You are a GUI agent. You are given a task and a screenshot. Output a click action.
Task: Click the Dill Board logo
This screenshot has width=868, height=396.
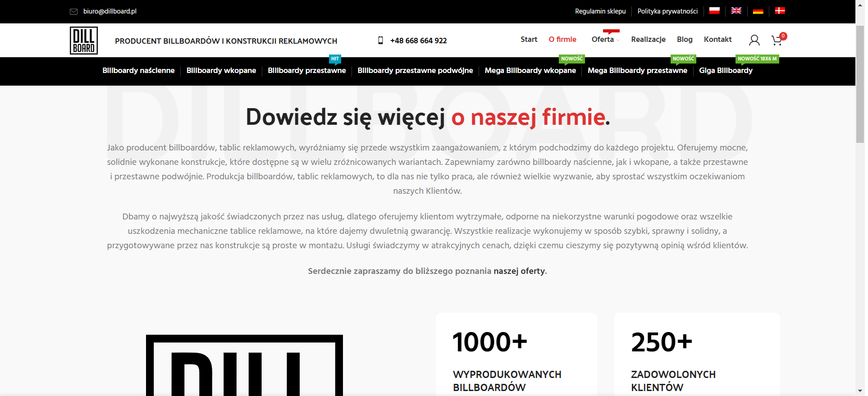tap(84, 41)
